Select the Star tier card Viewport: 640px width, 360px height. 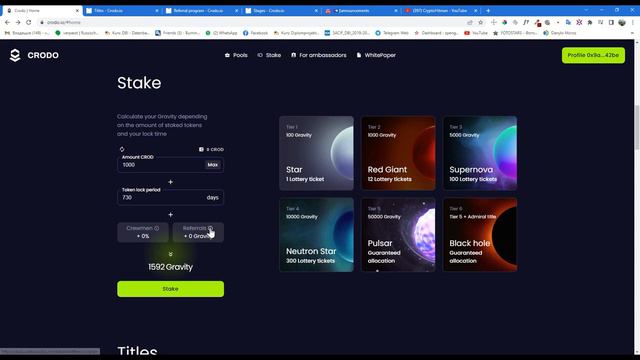(316, 153)
